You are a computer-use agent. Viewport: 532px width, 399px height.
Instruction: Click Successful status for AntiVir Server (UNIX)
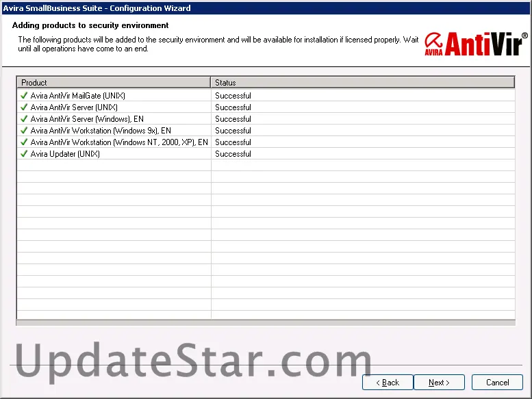click(x=233, y=107)
